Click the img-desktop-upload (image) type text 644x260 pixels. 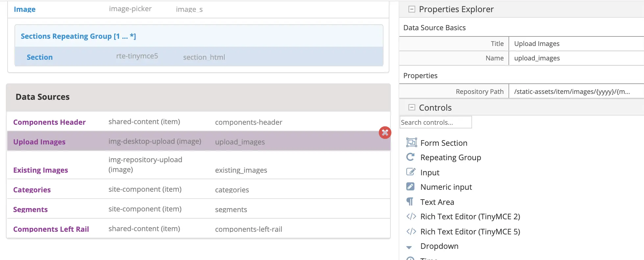tap(155, 141)
